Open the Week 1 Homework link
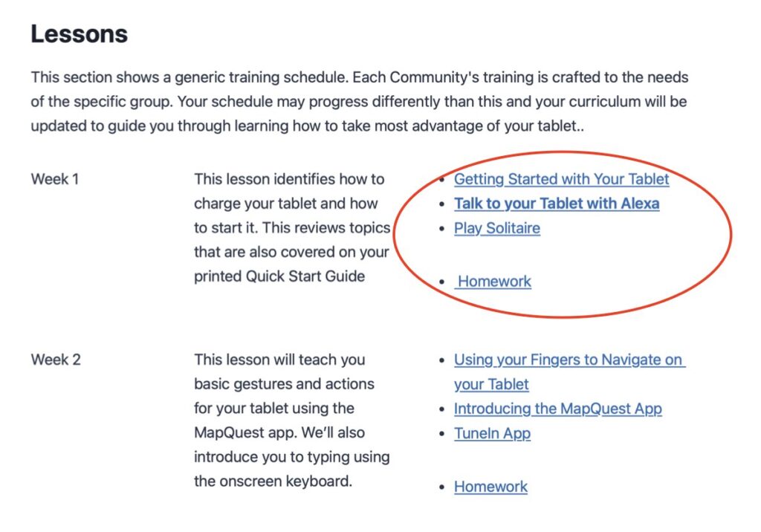 [494, 282]
